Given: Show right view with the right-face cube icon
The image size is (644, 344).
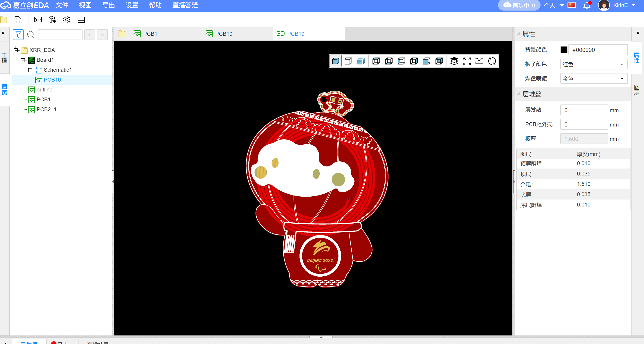Looking at the screenshot, I should [x=414, y=61].
